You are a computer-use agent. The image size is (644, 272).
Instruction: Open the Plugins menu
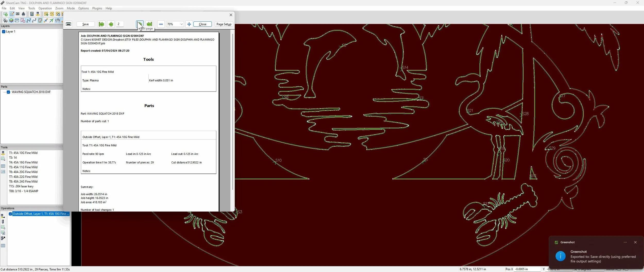[x=97, y=8]
